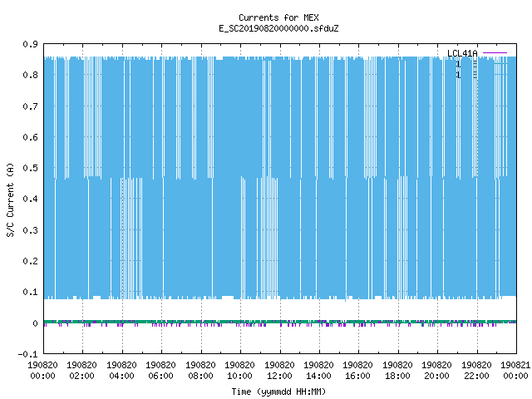This screenshot has height=399, width=532.
Task: Click the purple LCL41A legend line sample
Action: tap(495, 53)
